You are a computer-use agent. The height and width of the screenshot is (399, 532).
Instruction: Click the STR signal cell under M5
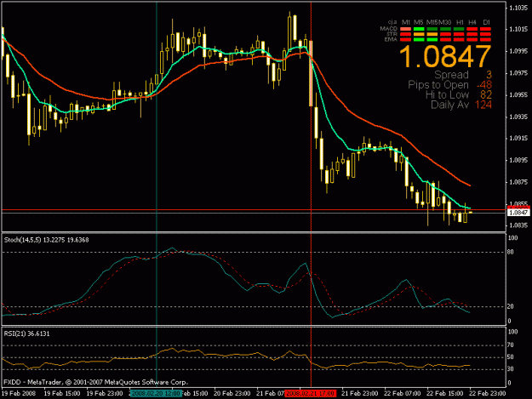coord(419,34)
